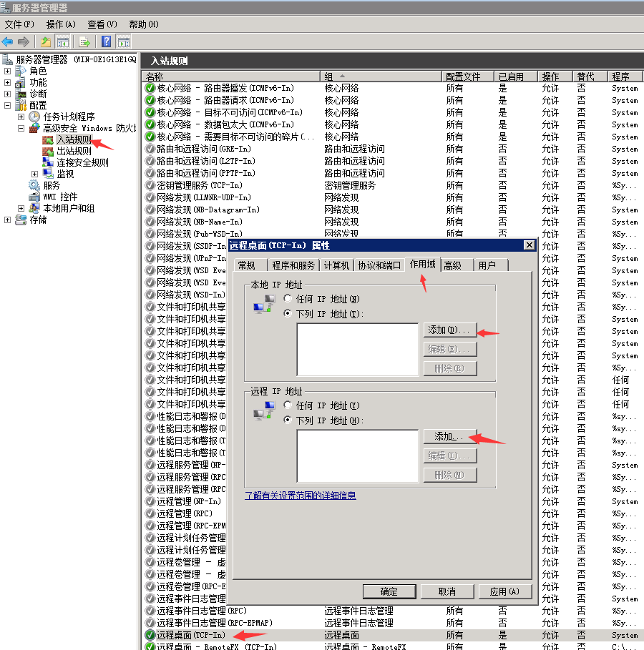Expand the 本地用户和组 tree node
644x650 pixels.
coord(21,208)
